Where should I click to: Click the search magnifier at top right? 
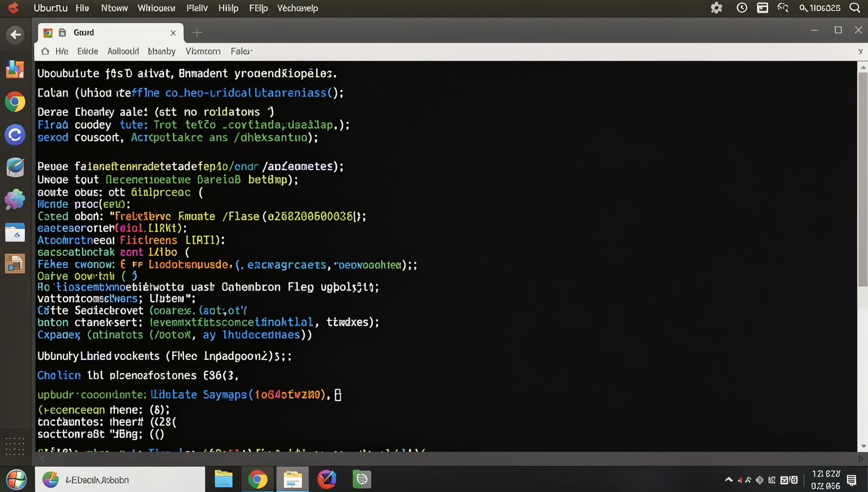[x=855, y=8]
